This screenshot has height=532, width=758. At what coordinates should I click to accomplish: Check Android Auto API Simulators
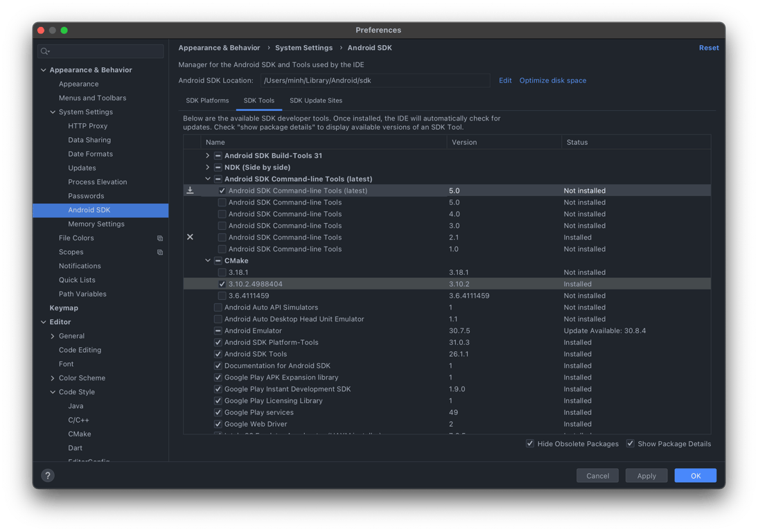218,308
